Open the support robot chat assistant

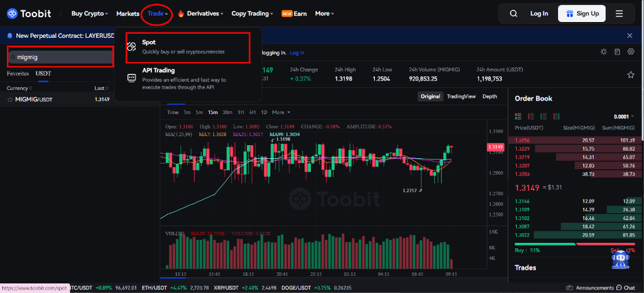pyautogui.click(x=619, y=259)
